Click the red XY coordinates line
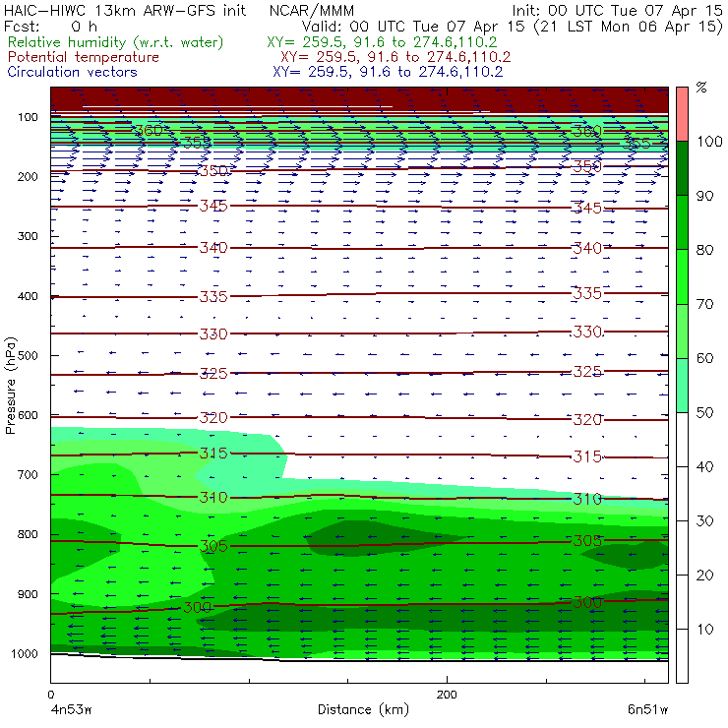Screen dimensions: 728x728 click(395, 57)
